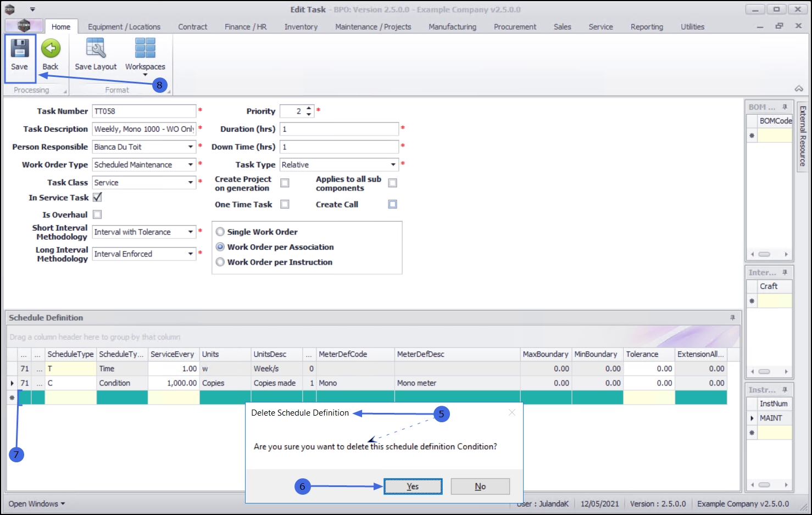
Task: Pin the Schedule Definition panel
Action: [732, 318]
